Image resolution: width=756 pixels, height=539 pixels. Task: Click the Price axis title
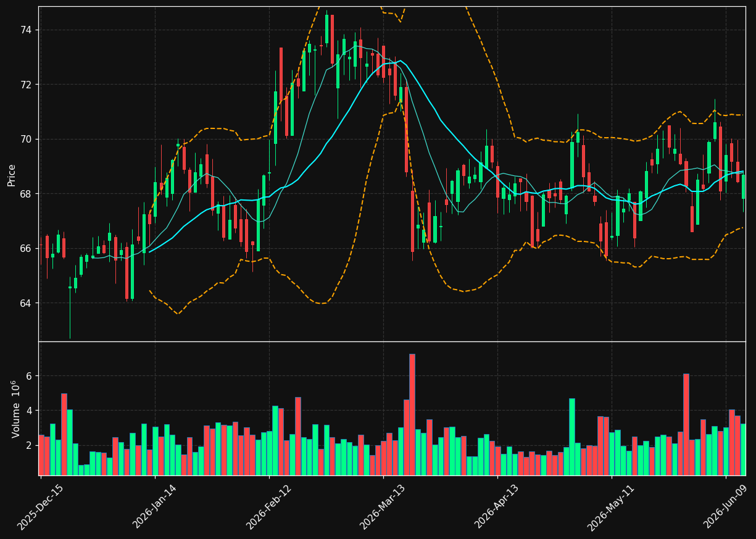[12, 175]
